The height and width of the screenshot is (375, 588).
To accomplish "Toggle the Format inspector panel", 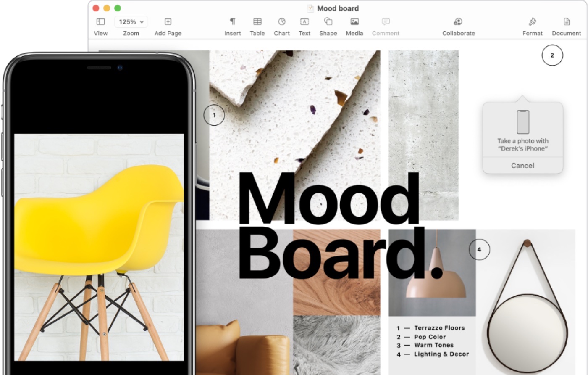I will (532, 22).
